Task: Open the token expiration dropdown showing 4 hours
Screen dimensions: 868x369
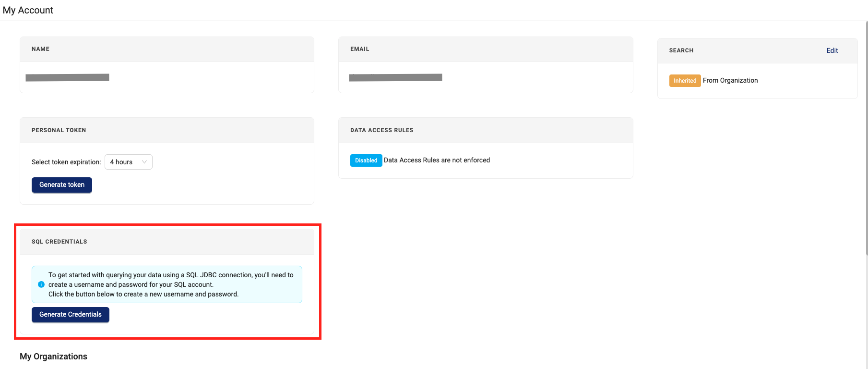Action: coord(129,162)
